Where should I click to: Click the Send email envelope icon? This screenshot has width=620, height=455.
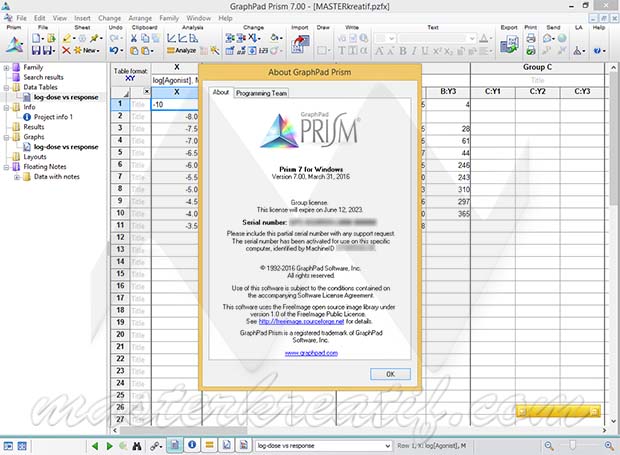[x=547, y=38]
